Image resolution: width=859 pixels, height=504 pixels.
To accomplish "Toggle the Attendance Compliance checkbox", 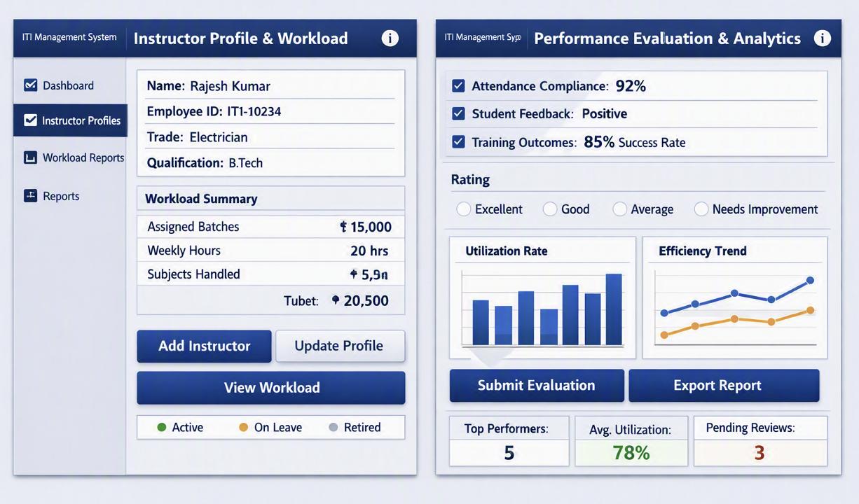I will 458,86.
